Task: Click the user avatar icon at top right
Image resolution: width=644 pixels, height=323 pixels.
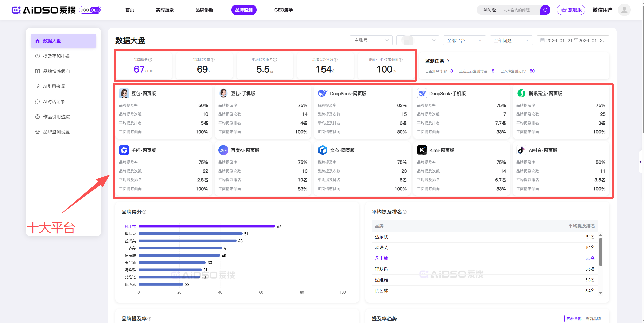Action: (624, 10)
